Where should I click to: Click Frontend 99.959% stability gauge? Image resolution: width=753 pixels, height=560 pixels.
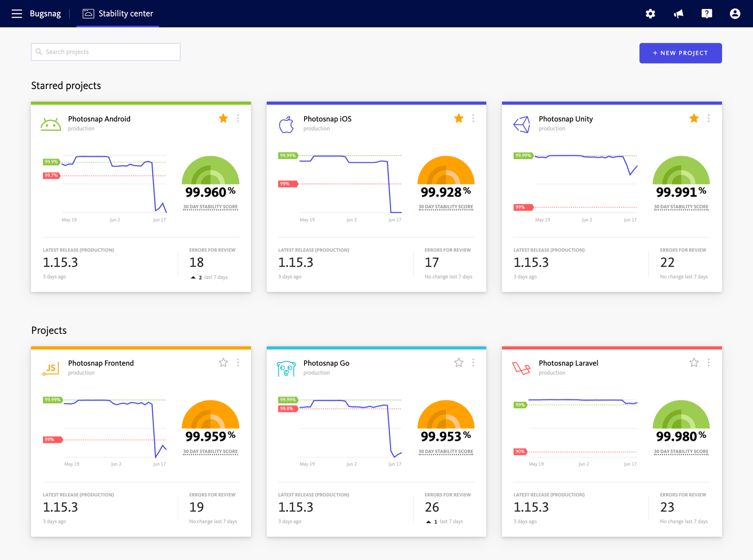[x=210, y=415]
